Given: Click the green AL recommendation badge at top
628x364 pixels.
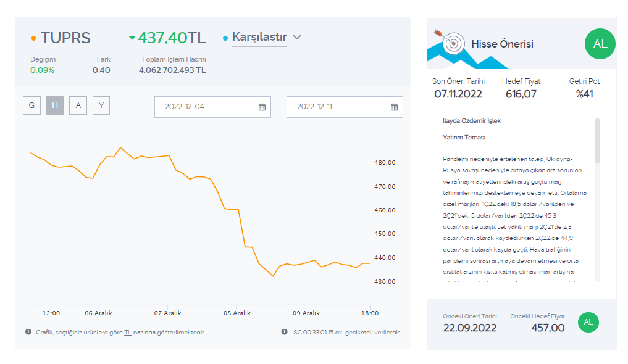Looking at the screenshot, I should click(600, 44).
